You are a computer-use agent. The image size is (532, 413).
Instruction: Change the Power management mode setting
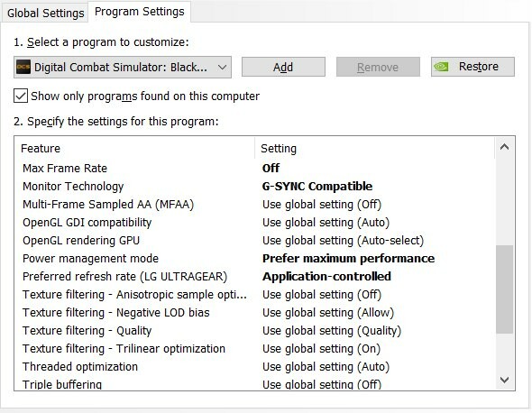coord(348,258)
